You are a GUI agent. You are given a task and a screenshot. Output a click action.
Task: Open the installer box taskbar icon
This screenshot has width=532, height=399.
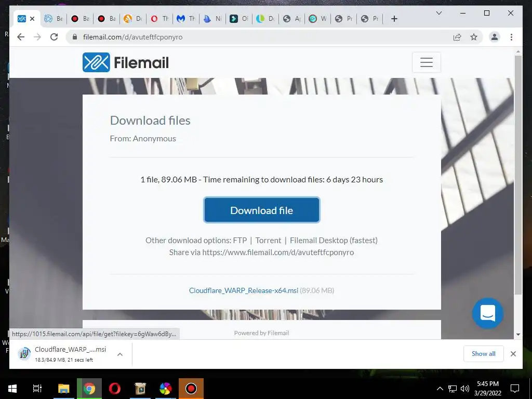click(140, 389)
